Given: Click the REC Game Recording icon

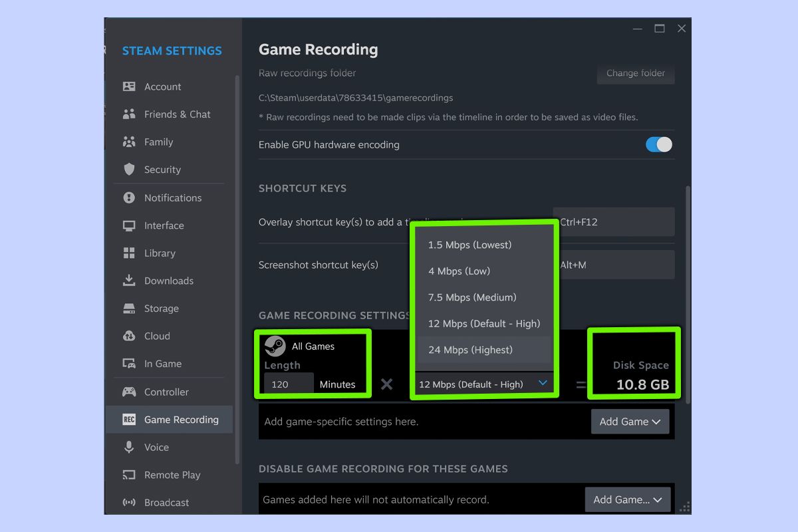Looking at the screenshot, I should coord(129,419).
